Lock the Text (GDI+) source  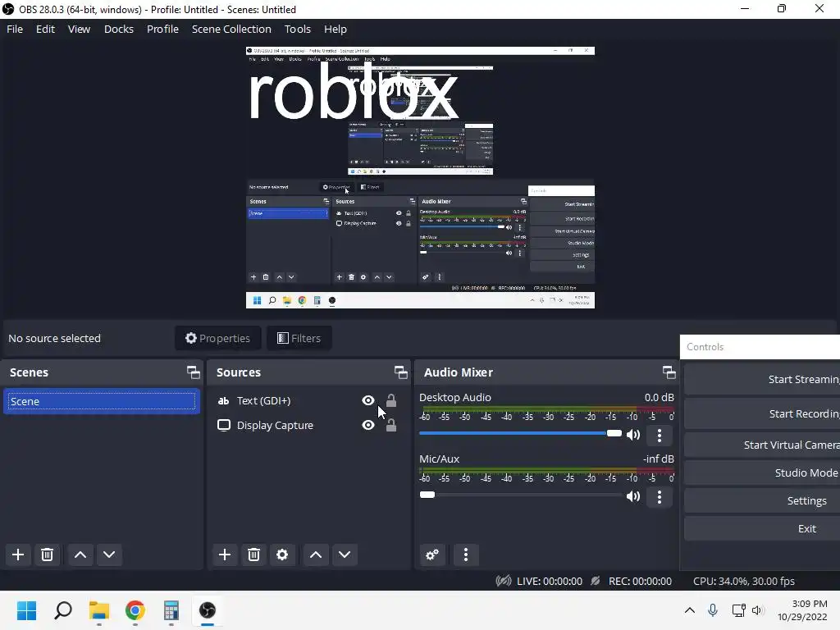point(391,400)
